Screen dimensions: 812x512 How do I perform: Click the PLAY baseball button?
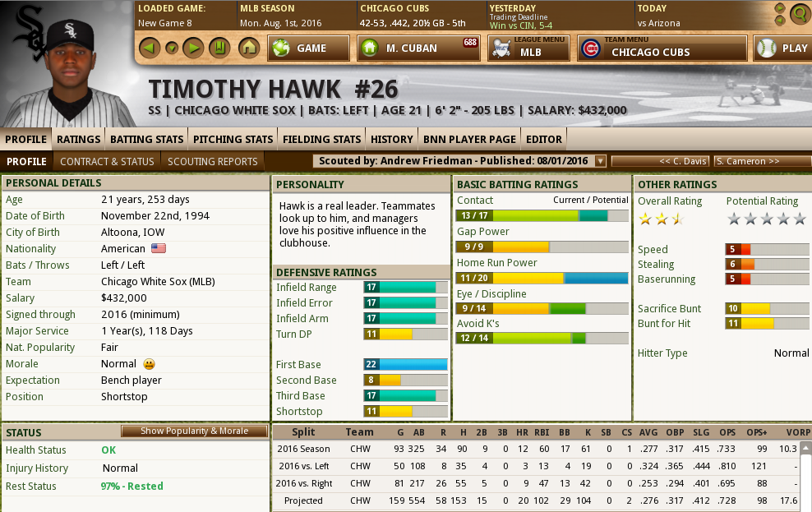(x=782, y=48)
